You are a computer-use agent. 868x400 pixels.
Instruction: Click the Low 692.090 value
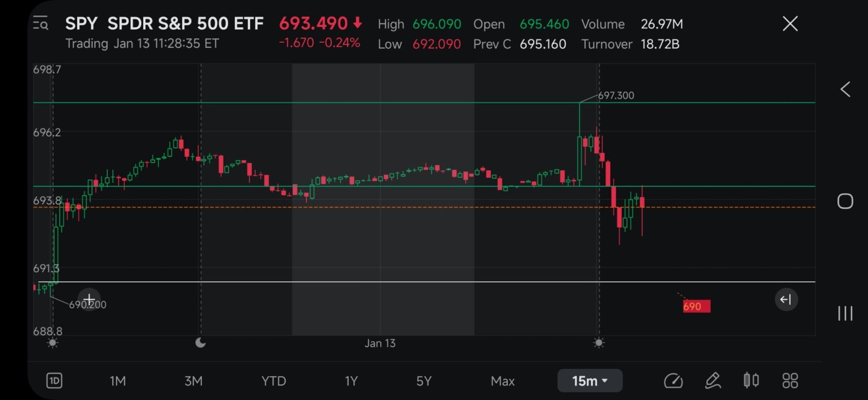437,44
